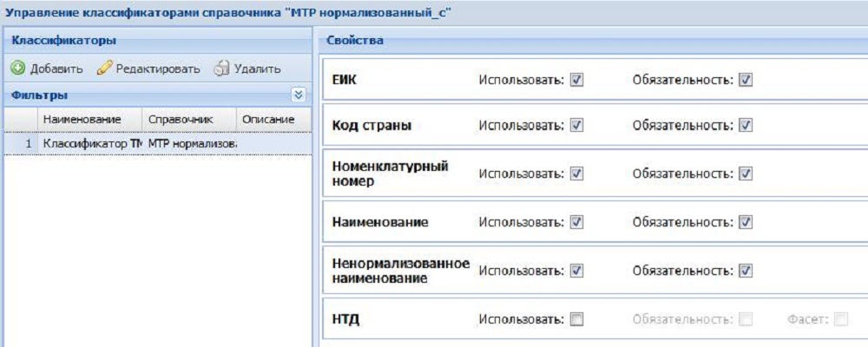Toggle Обязательность for Номенклатурный номер
Image resolution: width=868 pixels, height=347 pixels.
tap(746, 173)
